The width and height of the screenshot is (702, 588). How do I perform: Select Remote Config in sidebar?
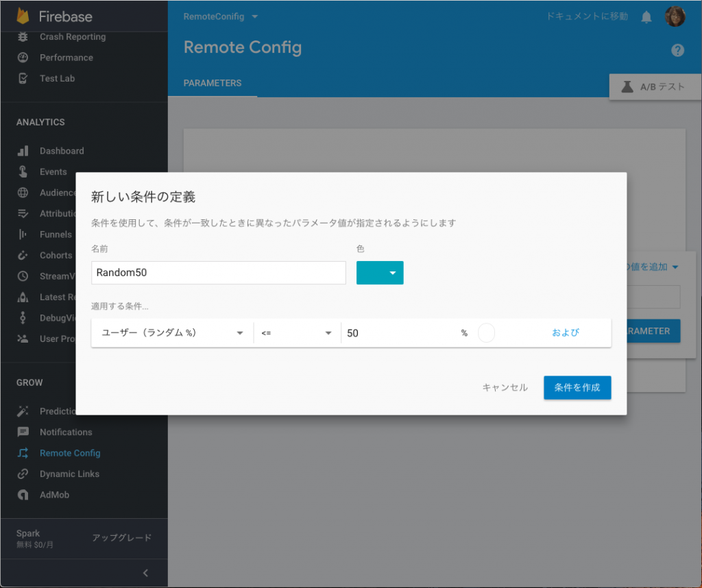[x=70, y=453]
